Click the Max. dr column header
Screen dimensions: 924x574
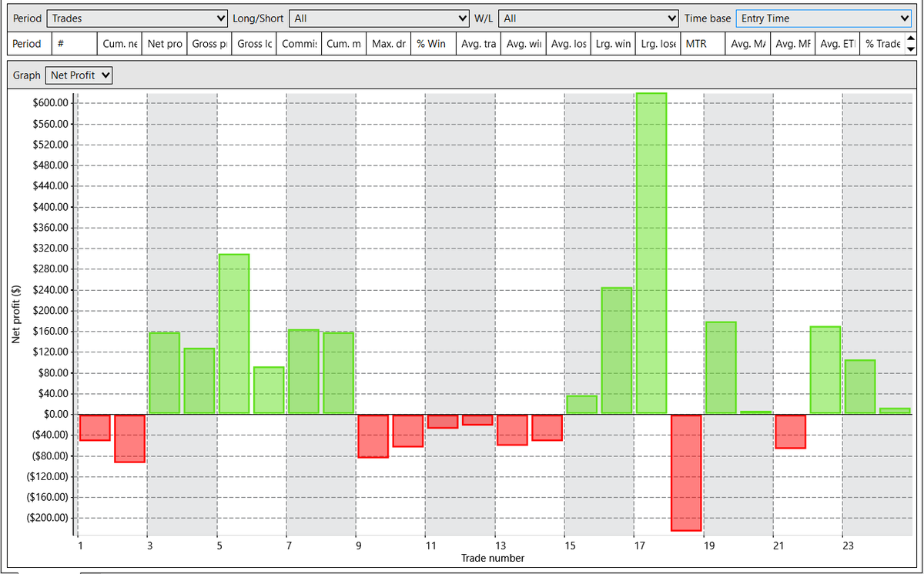[x=389, y=44]
